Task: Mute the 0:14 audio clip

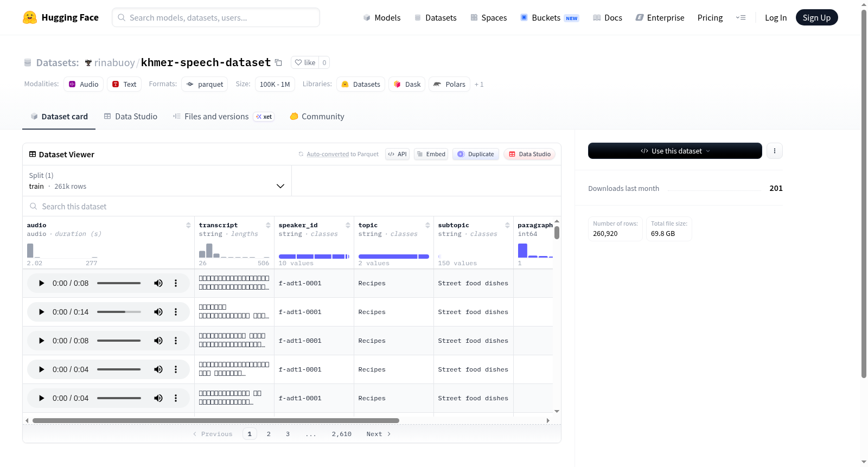Action: pos(158,312)
